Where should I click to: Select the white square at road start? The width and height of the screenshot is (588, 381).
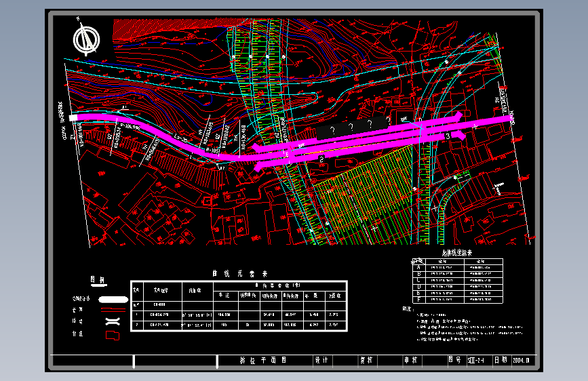73,118
